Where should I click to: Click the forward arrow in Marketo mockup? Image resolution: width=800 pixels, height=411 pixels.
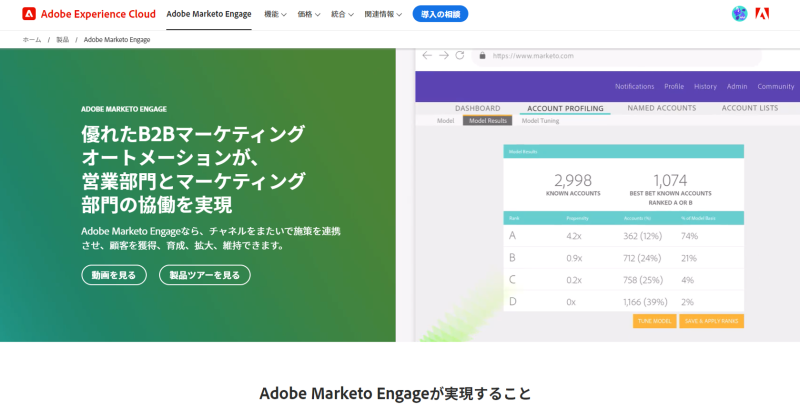444,56
